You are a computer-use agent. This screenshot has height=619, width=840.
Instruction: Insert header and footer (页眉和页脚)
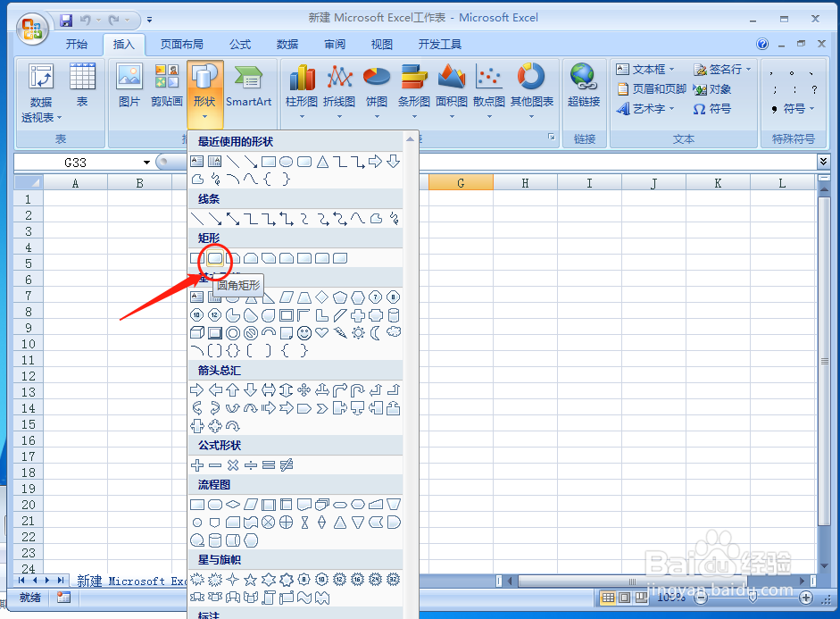point(652,89)
